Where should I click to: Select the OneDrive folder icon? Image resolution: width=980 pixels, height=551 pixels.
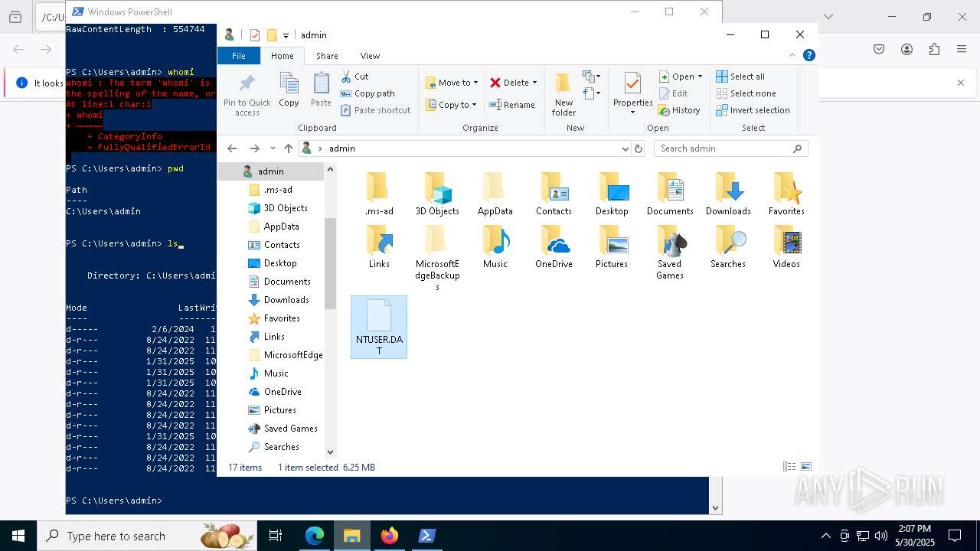click(x=554, y=240)
